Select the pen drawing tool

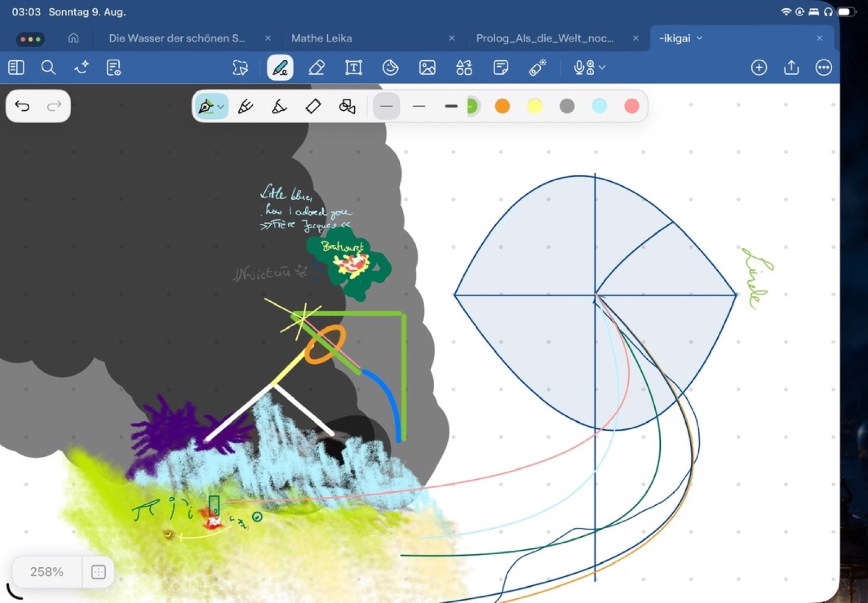pyautogui.click(x=280, y=67)
